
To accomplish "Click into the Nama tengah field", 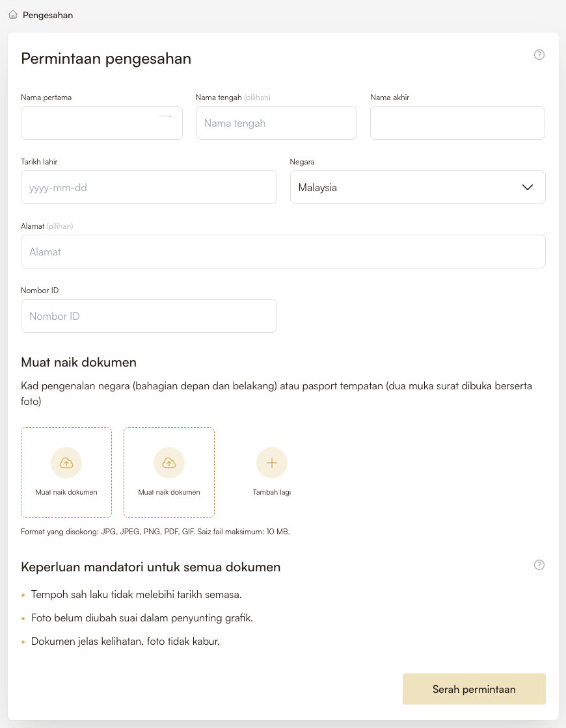I will (276, 123).
